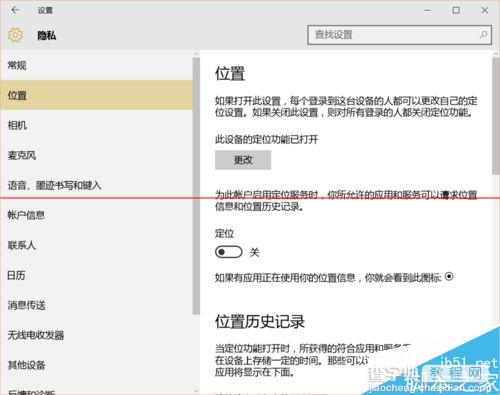This screenshot has height=395, width=500.
Task: Click the sidebar vertical scrollbar
Action: [x=196, y=186]
